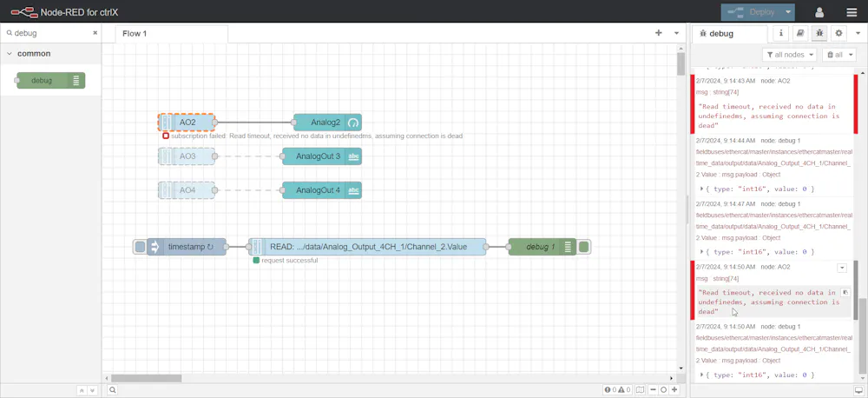
Task: Expand the 9:14:47 payload object
Action: [702, 252]
